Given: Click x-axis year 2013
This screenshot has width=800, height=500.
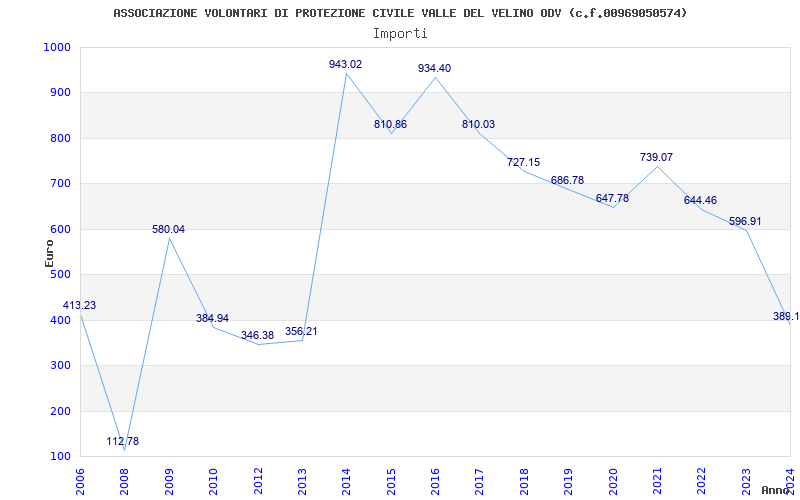Looking at the screenshot, I should click(x=302, y=482).
